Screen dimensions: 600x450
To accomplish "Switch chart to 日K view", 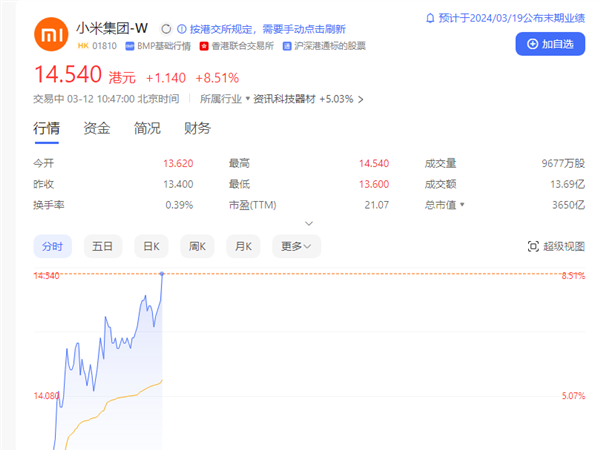I will tap(151, 246).
